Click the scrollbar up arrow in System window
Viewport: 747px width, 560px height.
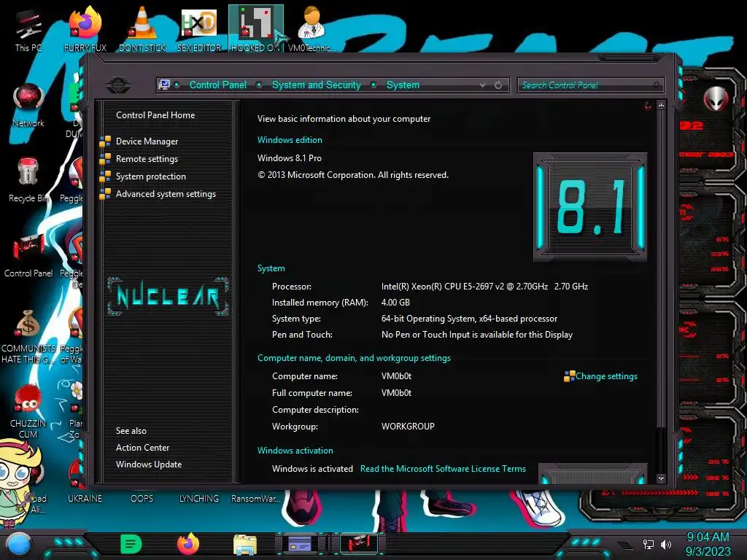[661, 105]
